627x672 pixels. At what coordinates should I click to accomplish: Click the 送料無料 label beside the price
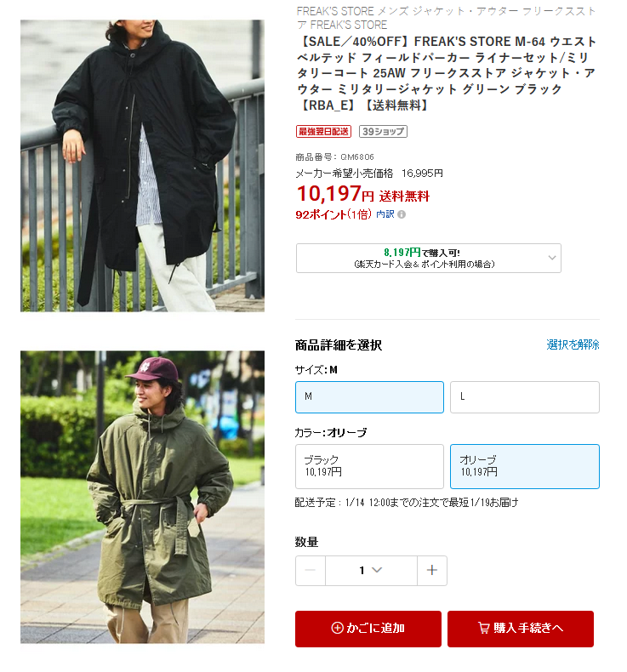coord(404,196)
